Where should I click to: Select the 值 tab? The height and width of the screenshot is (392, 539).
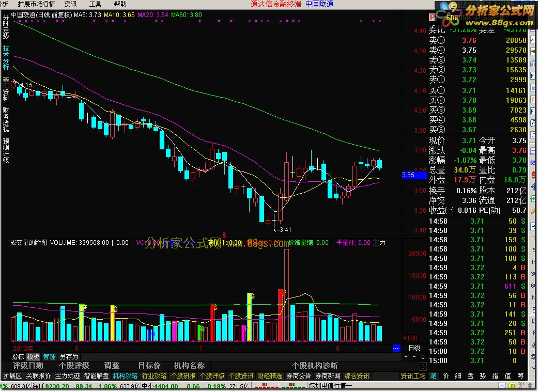click(507, 376)
